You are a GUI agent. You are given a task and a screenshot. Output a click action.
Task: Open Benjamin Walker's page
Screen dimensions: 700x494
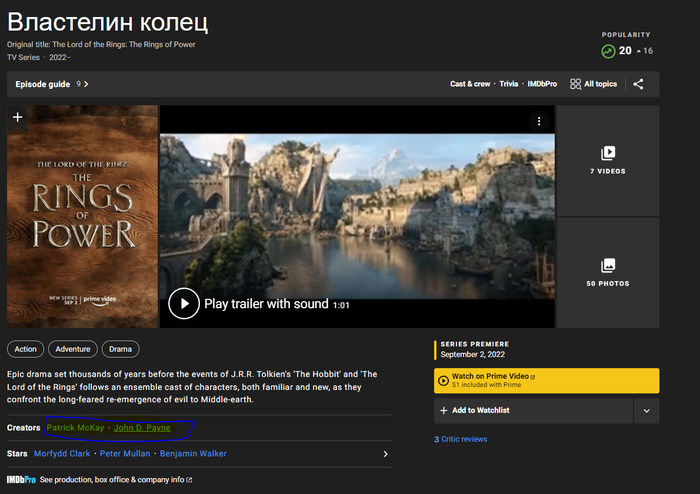coord(193,453)
